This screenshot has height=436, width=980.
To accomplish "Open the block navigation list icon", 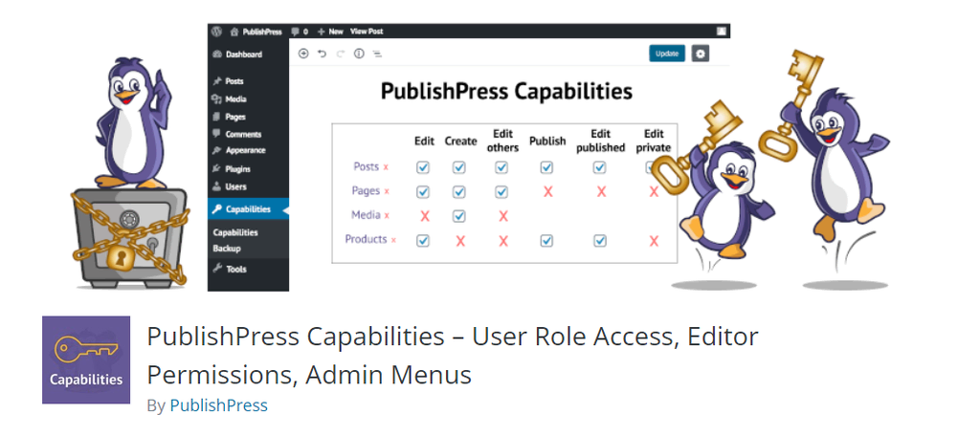I will pos(377,54).
